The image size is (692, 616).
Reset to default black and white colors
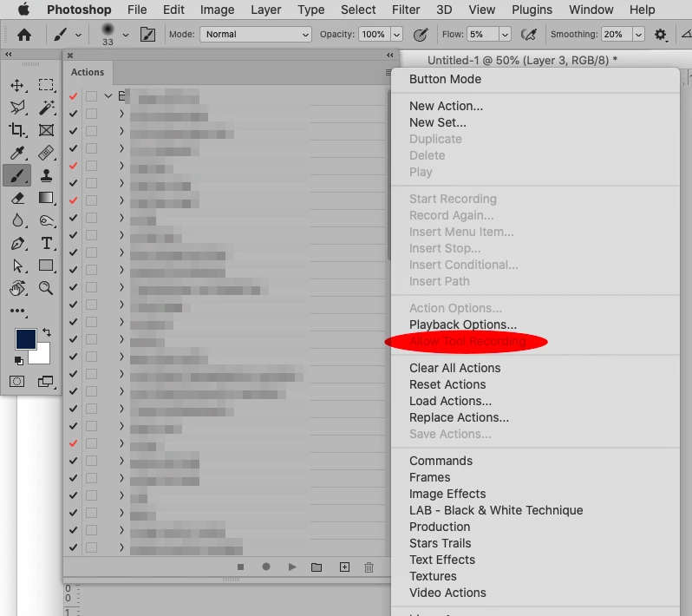tap(18, 360)
